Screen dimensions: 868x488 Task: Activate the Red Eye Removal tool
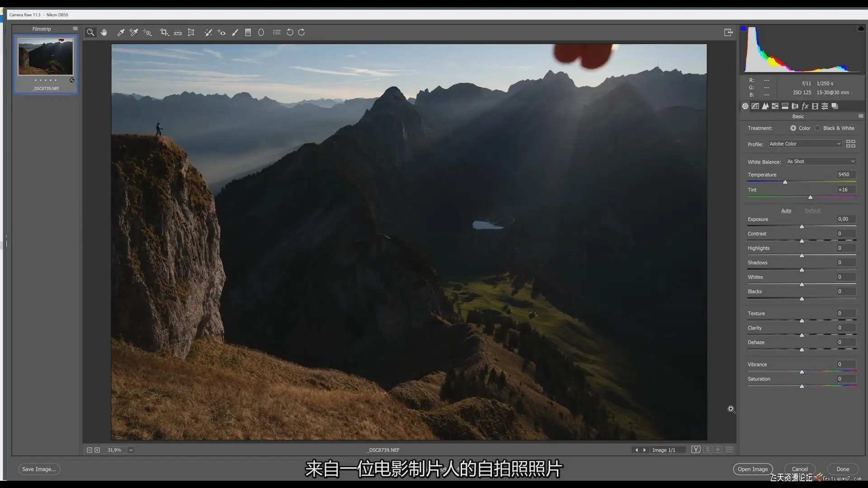point(221,32)
